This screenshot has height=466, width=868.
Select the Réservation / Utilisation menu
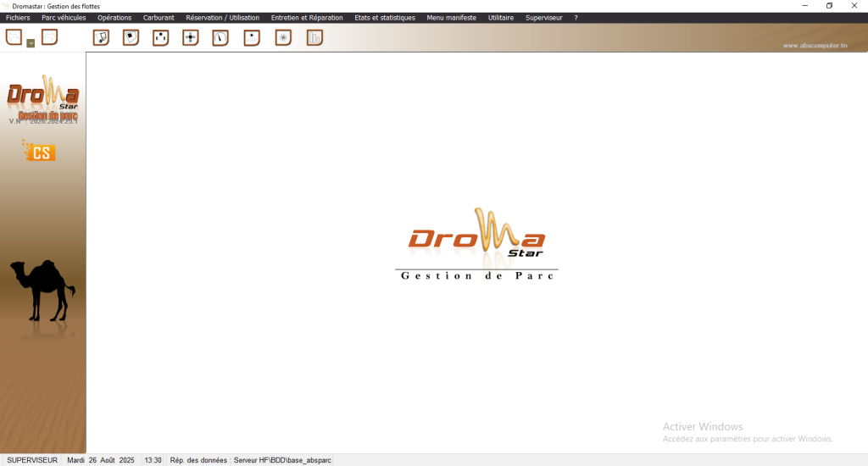click(222, 17)
